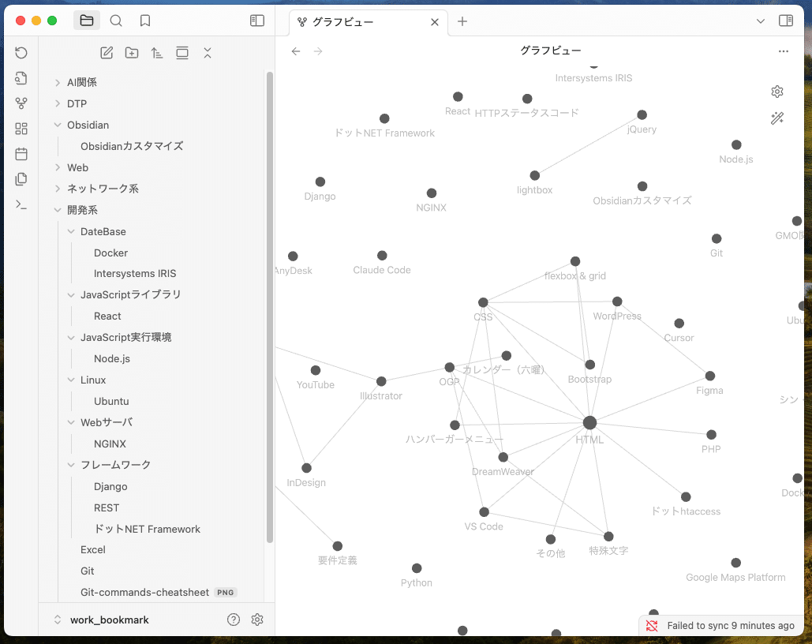Open the file explorer folder icon

pos(87,21)
